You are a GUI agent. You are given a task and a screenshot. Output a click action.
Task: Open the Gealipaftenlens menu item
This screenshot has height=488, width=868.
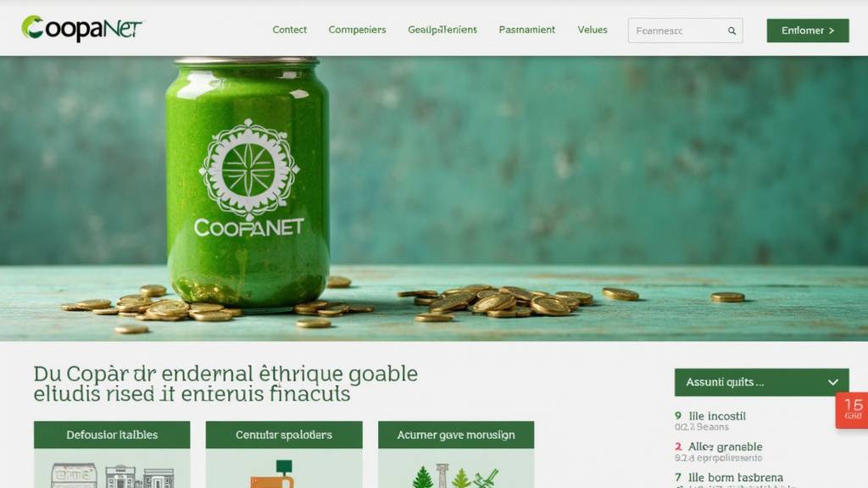(442, 30)
